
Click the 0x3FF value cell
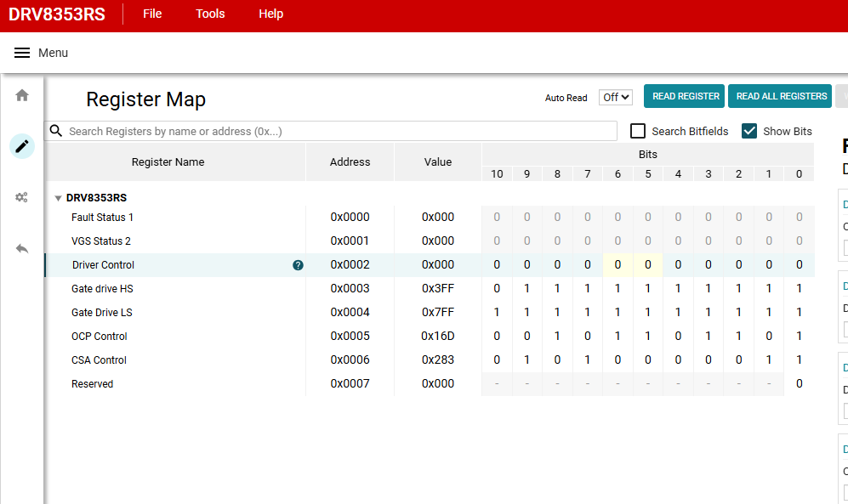click(438, 288)
